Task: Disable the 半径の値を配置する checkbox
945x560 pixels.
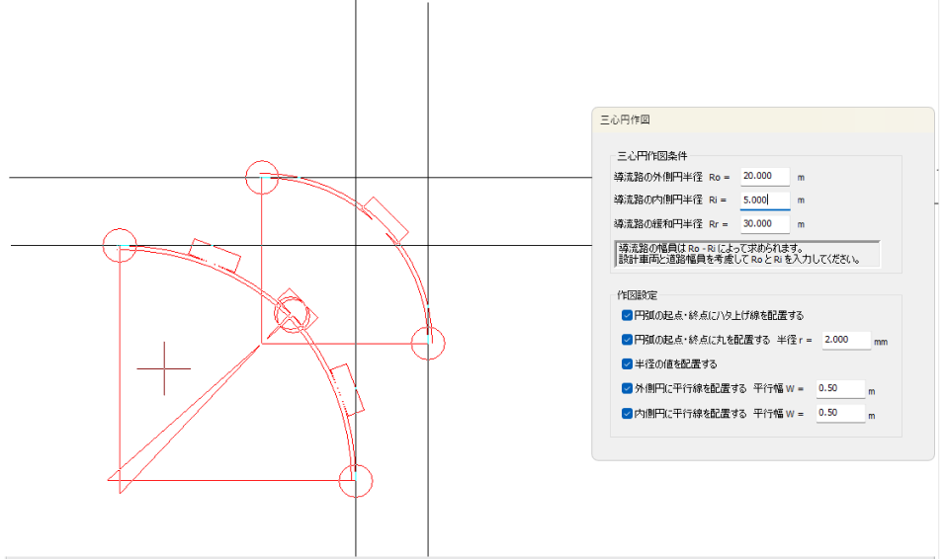Action: [x=628, y=364]
